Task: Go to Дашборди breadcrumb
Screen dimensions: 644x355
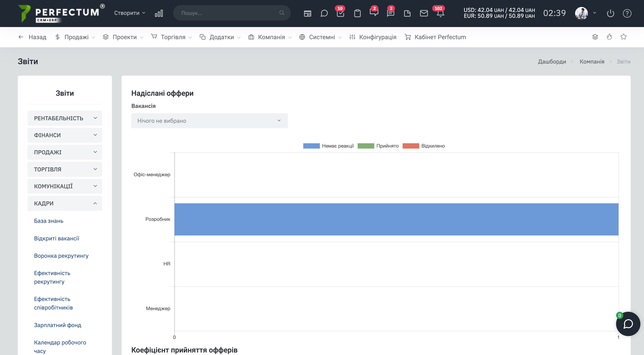Action: pyautogui.click(x=552, y=61)
